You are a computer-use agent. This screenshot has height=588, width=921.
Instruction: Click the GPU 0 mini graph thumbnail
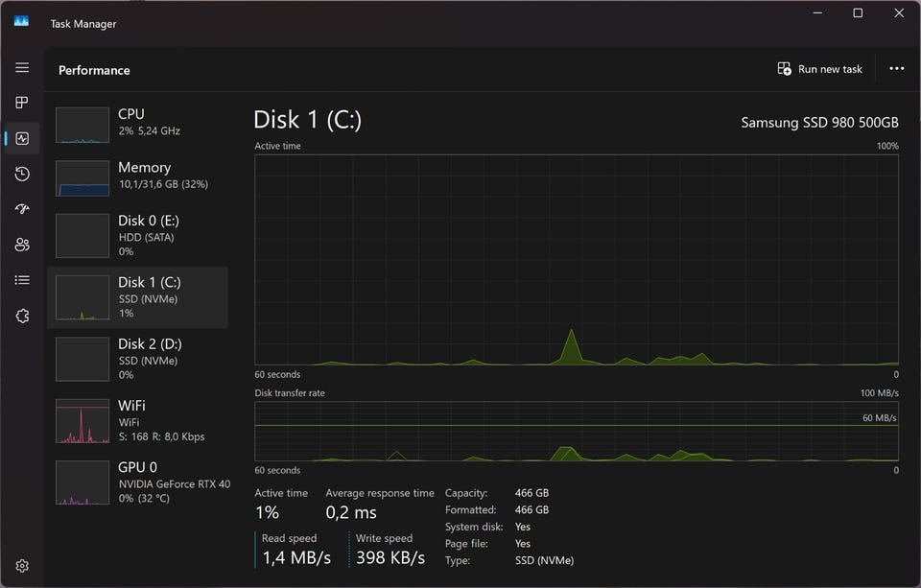point(83,482)
